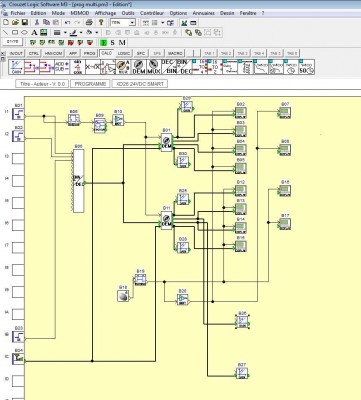
Task: Toggle the green E edition mode
Action: point(104,42)
